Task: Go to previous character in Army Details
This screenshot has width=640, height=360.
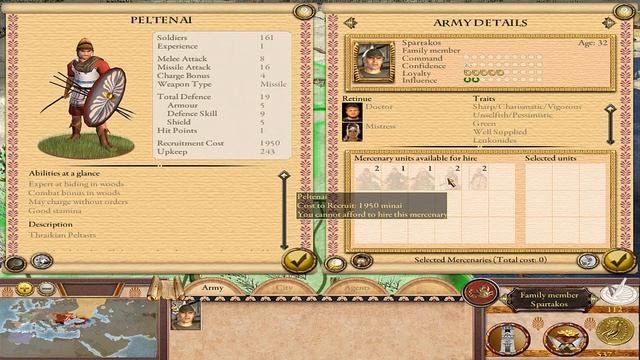Action: coord(351,23)
